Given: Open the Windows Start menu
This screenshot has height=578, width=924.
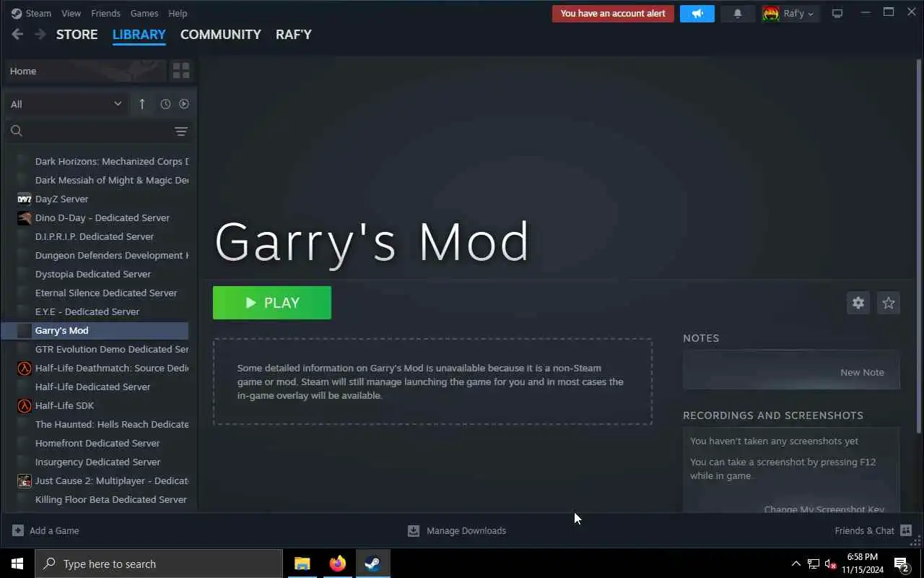Looking at the screenshot, I should point(17,564).
